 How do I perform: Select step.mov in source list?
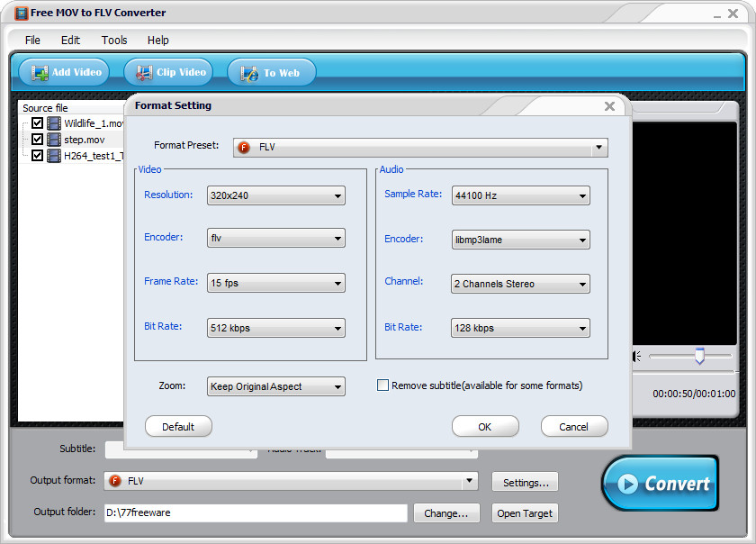point(85,140)
